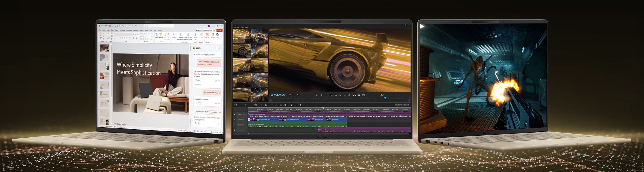The width and height of the screenshot is (644, 172).
Task: Refresh Copilot prompt suggestions
Action: (220, 112)
